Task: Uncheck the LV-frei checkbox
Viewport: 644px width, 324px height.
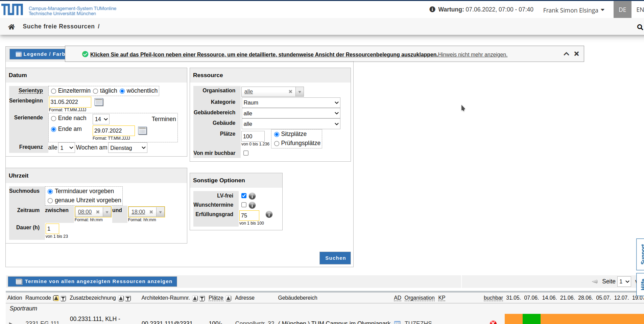Action: [244, 196]
